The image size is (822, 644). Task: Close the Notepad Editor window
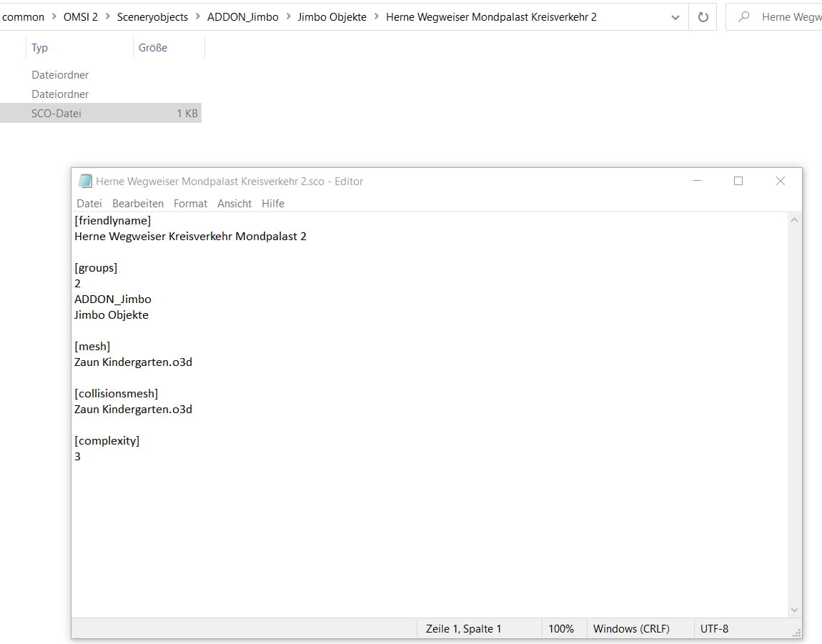point(781,182)
